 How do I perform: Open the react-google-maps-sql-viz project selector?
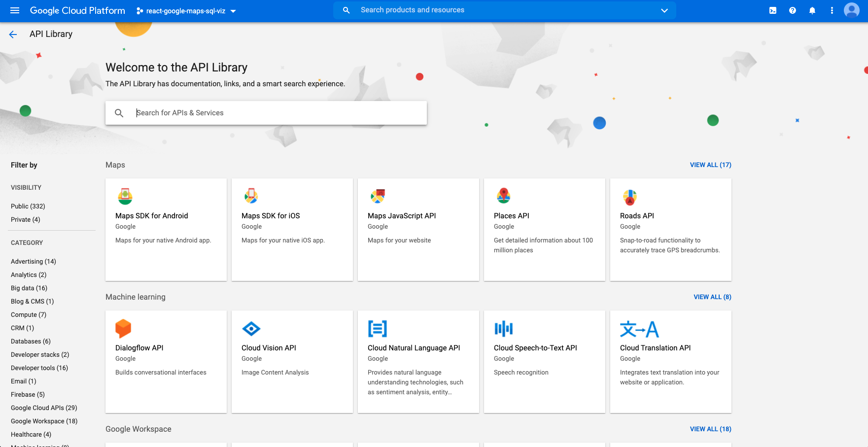pyautogui.click(x=186, y=11)
